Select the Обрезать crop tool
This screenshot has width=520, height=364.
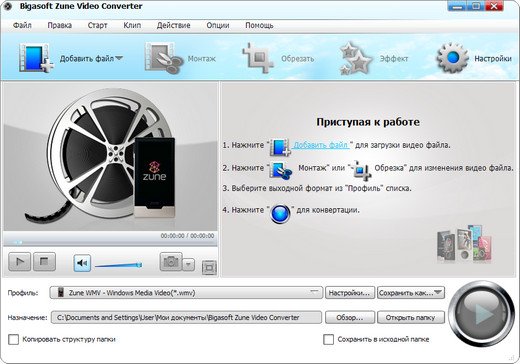click(258, 58)
